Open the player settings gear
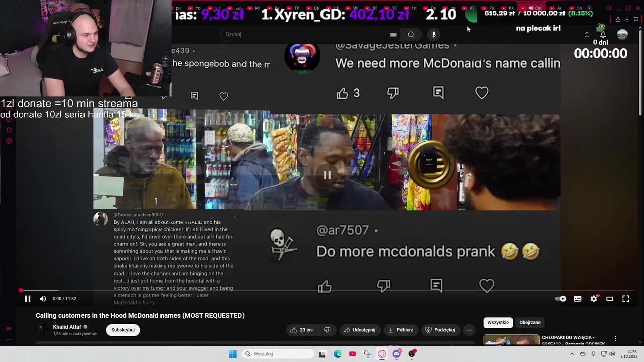Screen dimensions: 644x362 click(594, 299)
